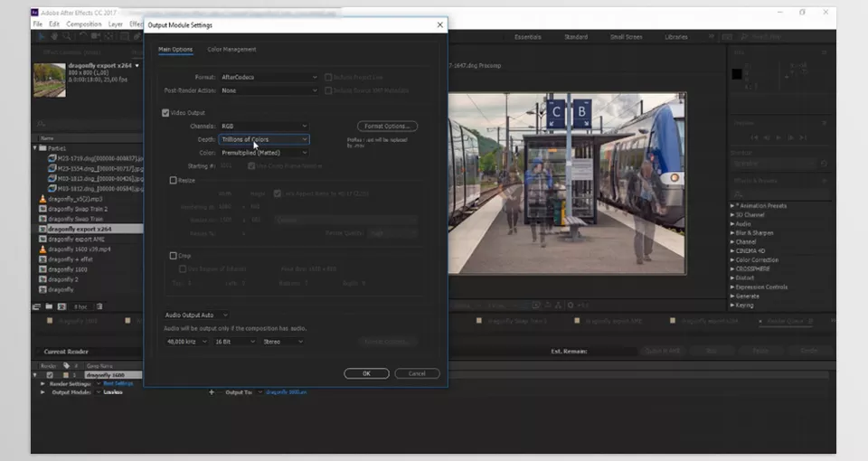The image size is (868, 461).
Task: Click the play button in Preview panel
Action: pos(778,137)
